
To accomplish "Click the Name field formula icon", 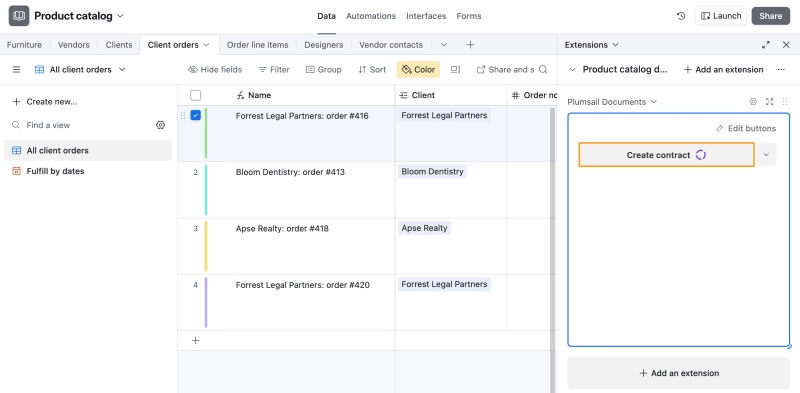I will point(240,95).
